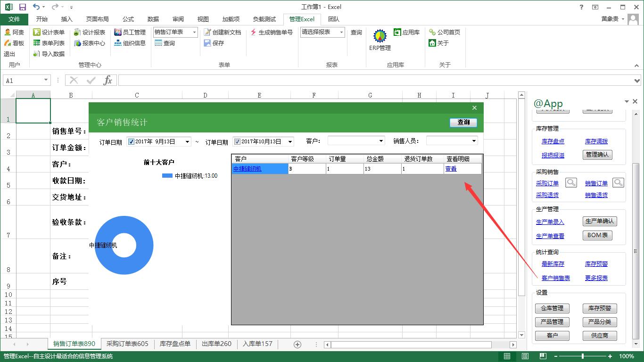Open the end date picker dropdown
The image size is (644, 362).
[290, 141]
